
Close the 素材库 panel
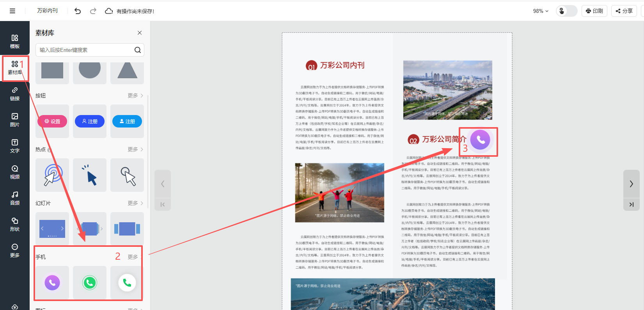point(140,33)
